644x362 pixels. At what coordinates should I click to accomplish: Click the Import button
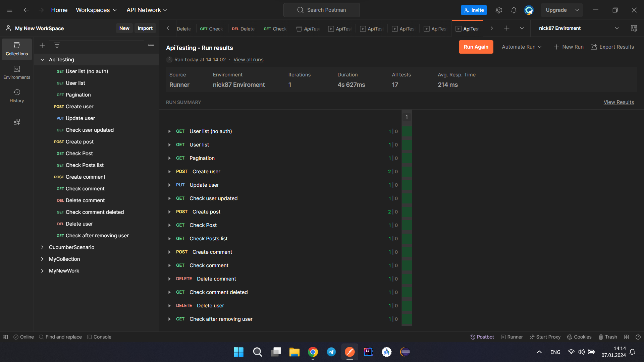pyautogui.click(x=145, y=28)
